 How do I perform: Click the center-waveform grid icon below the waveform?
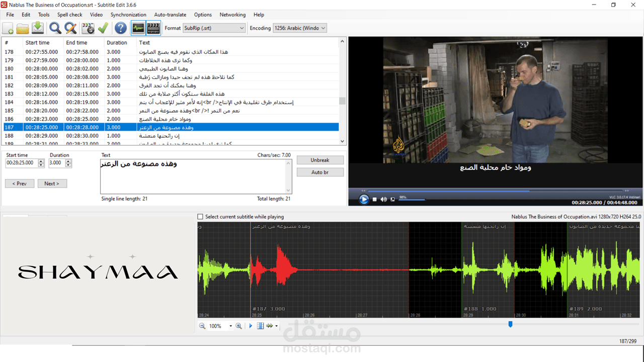(x=260, y=326)
